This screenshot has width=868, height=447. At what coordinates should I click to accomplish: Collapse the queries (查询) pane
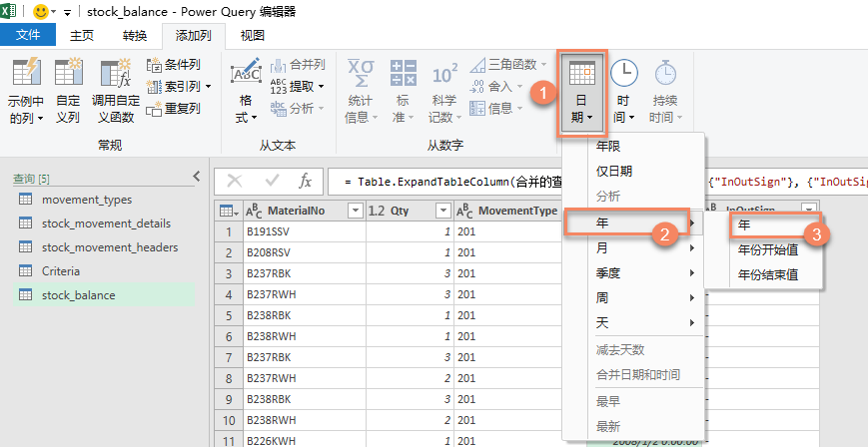pos(197,177)
